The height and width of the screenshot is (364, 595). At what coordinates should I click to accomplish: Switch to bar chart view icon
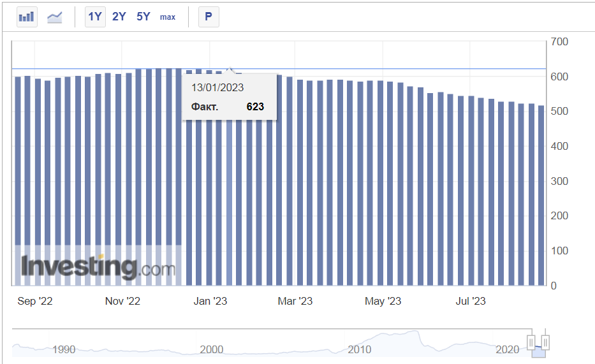27,17
